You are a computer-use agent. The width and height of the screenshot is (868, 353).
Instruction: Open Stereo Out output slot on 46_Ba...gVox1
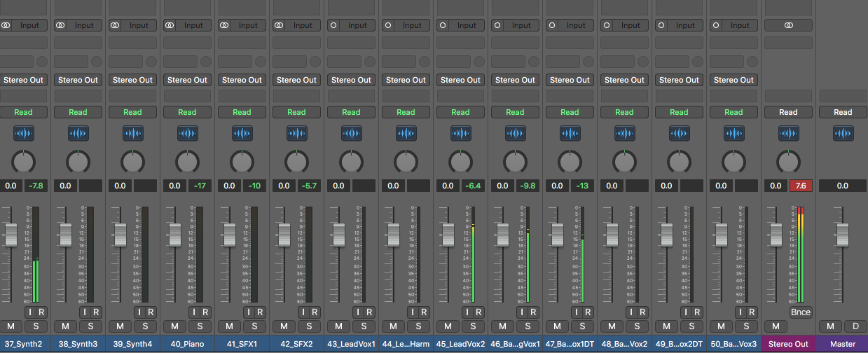coord(515,80)
